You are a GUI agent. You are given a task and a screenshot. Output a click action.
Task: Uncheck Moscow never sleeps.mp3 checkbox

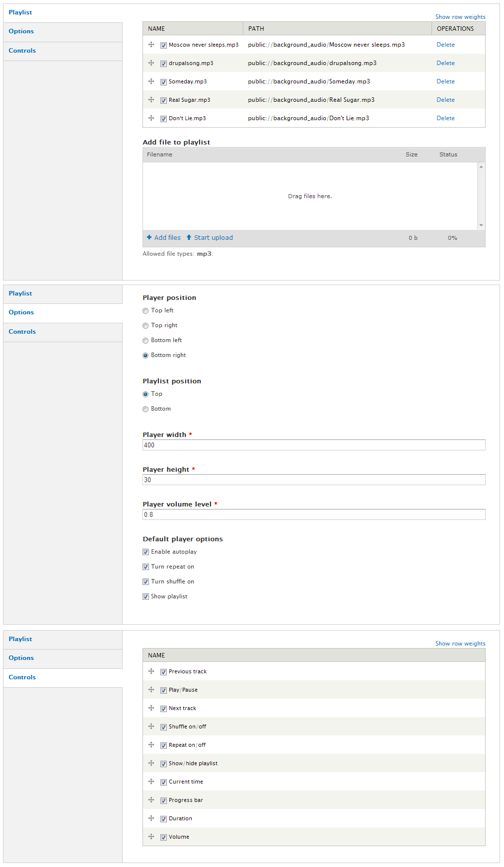click(163, 45)
